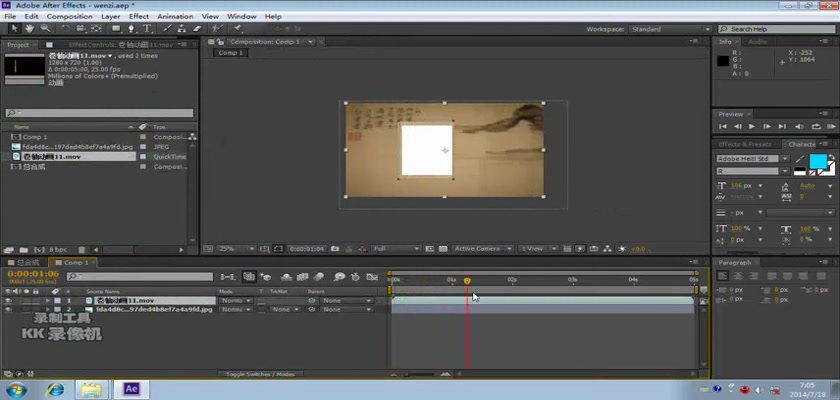Toggle motion blur enable switch in timeline

pos(319,277)
